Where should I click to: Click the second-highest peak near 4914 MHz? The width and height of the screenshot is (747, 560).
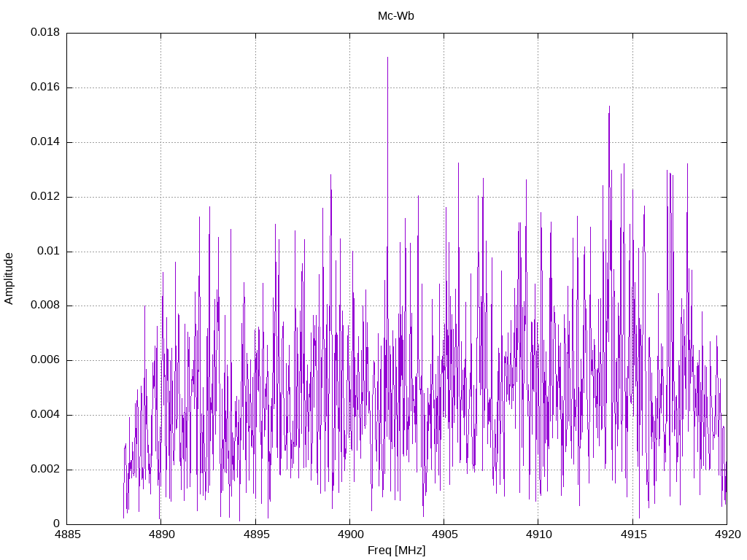pyautogui.click(x=609, y=107)
